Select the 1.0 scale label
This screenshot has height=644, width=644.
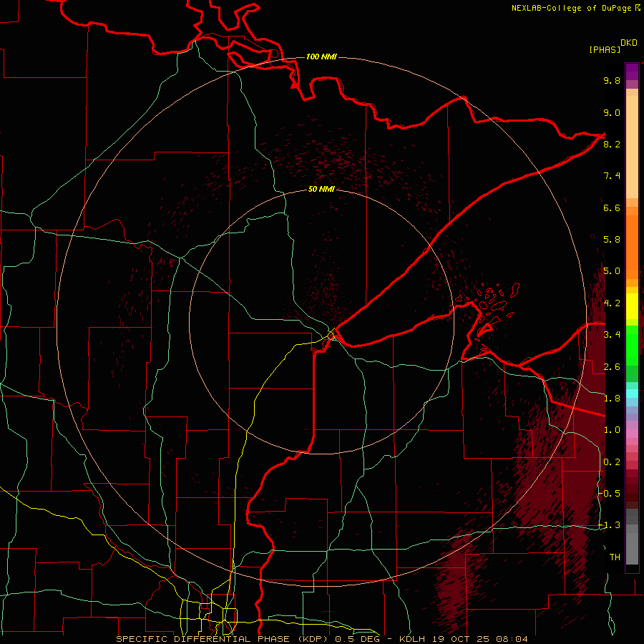tap(612, 430)
